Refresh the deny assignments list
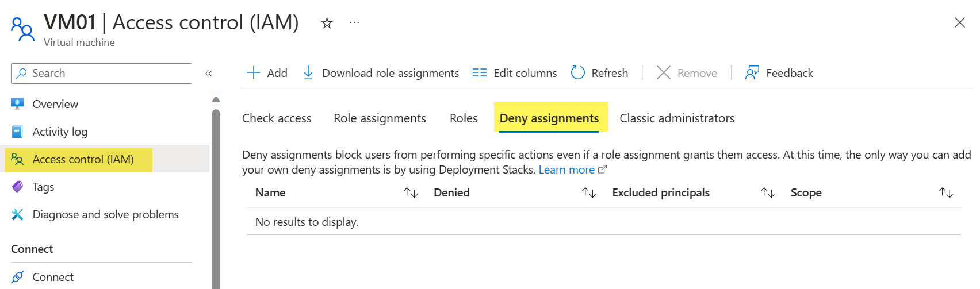 [x=599, y=73]
